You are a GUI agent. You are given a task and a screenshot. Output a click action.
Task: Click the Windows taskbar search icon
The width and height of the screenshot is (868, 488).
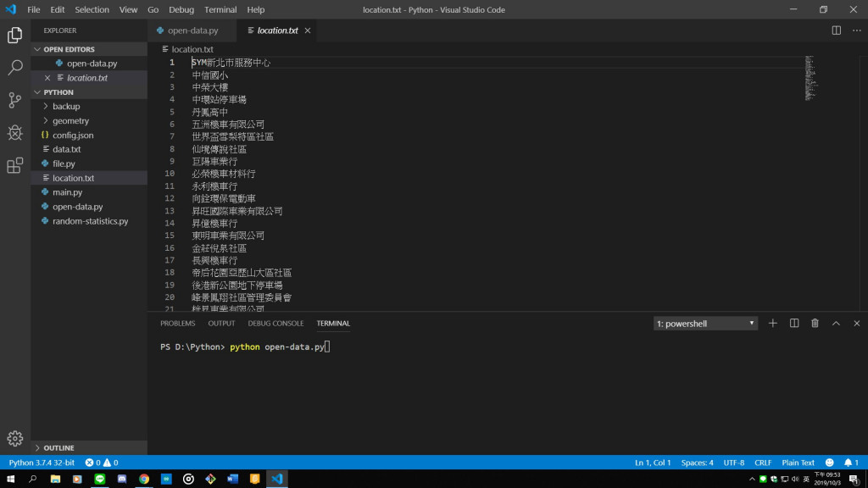click(33, 480)
